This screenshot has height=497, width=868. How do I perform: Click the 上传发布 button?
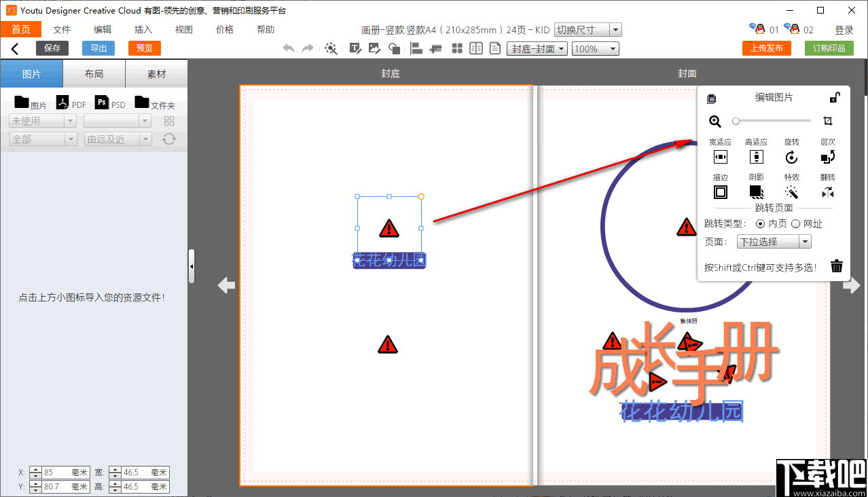[x=767, y=48]
